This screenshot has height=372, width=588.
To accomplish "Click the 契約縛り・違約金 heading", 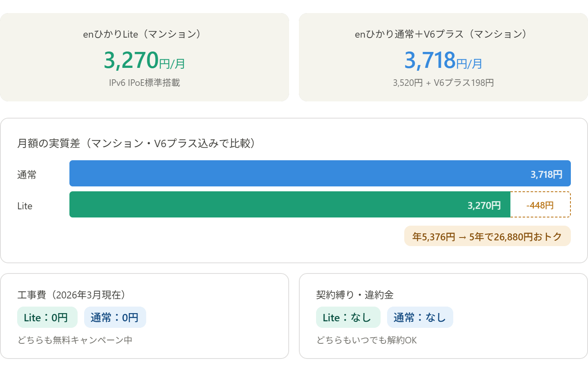I will 354,295.
